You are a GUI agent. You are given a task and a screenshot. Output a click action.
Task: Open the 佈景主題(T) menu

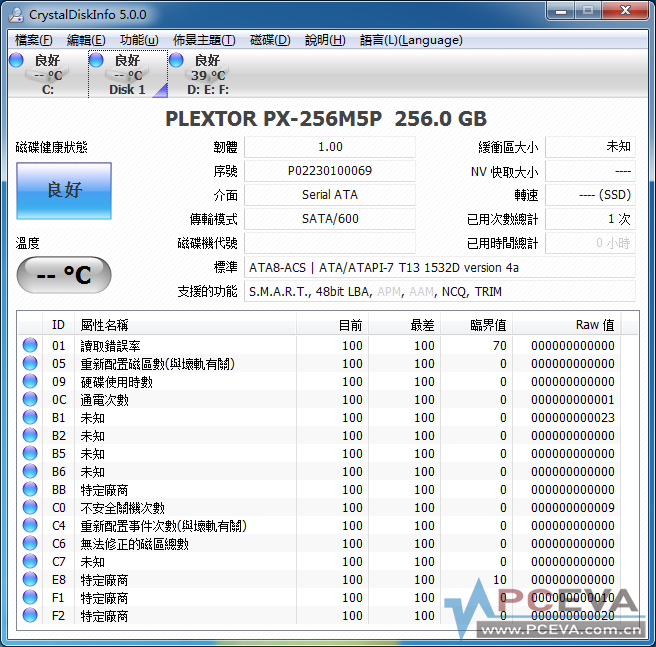pyautogui.click(x=204, y=40)
